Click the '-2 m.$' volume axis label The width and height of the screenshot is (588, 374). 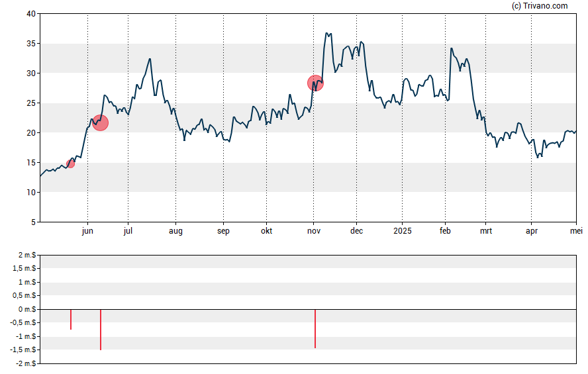point(26,363)
